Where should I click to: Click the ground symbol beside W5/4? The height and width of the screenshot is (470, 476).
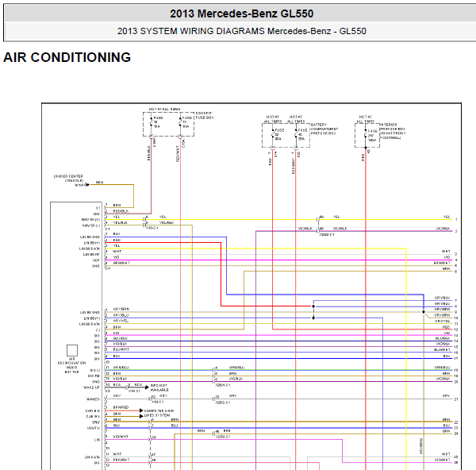87,185
